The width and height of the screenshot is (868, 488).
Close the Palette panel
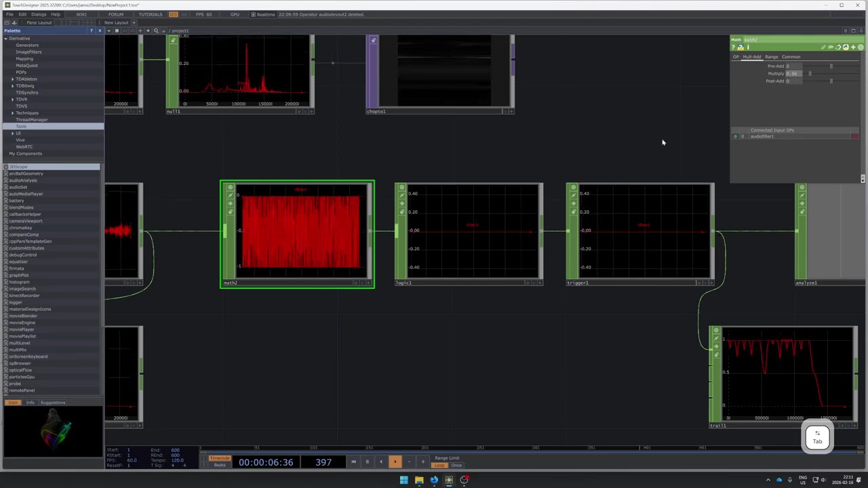(99, 30)
